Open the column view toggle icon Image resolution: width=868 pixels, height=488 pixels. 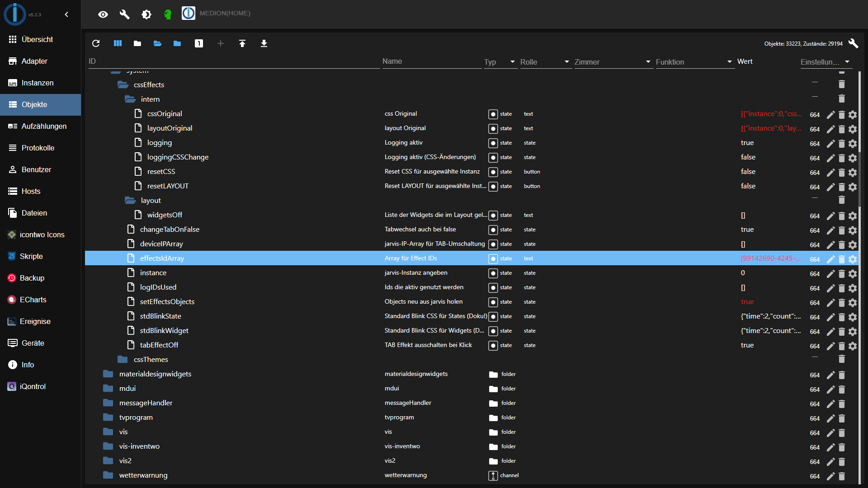click(x=118, y=43)
